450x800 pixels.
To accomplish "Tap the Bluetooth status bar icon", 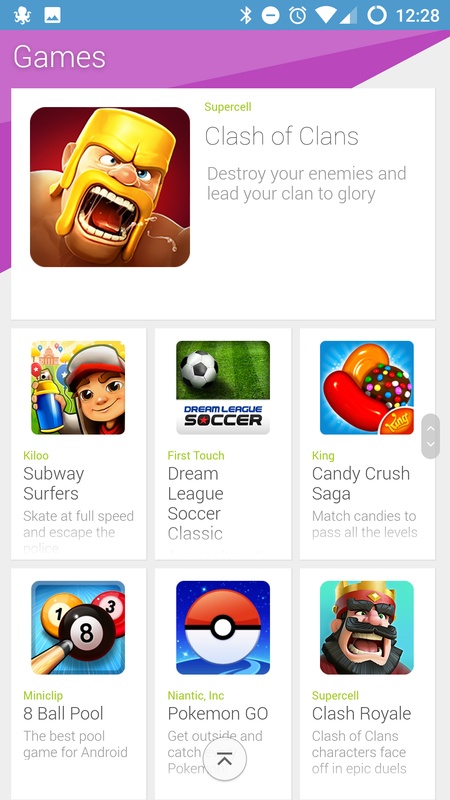I will click(x=246, y=15).
